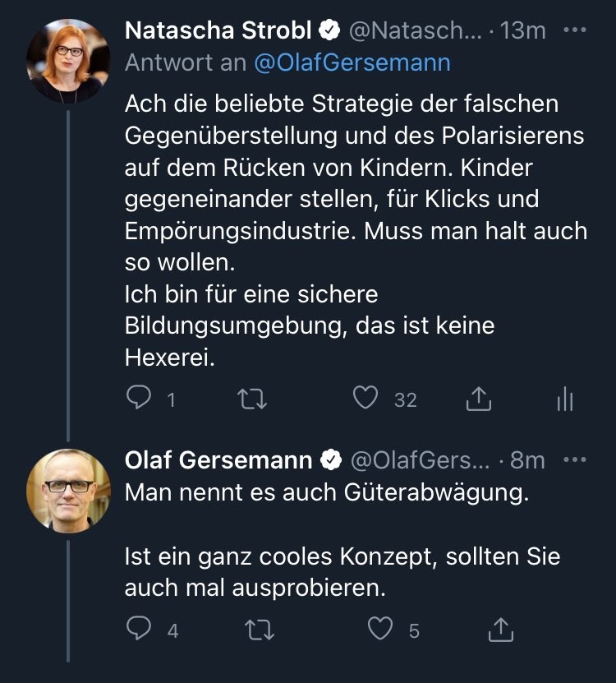Retweet Natascha Strobl's tweet
Viewport: 616px width, 683px height.
pyautogui.click(x=251, y=399)
